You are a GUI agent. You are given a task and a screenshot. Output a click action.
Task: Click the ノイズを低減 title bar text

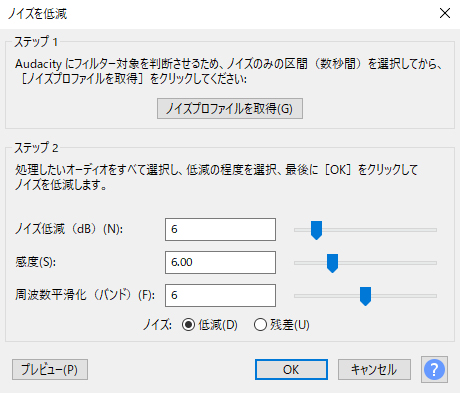(37, 14)
